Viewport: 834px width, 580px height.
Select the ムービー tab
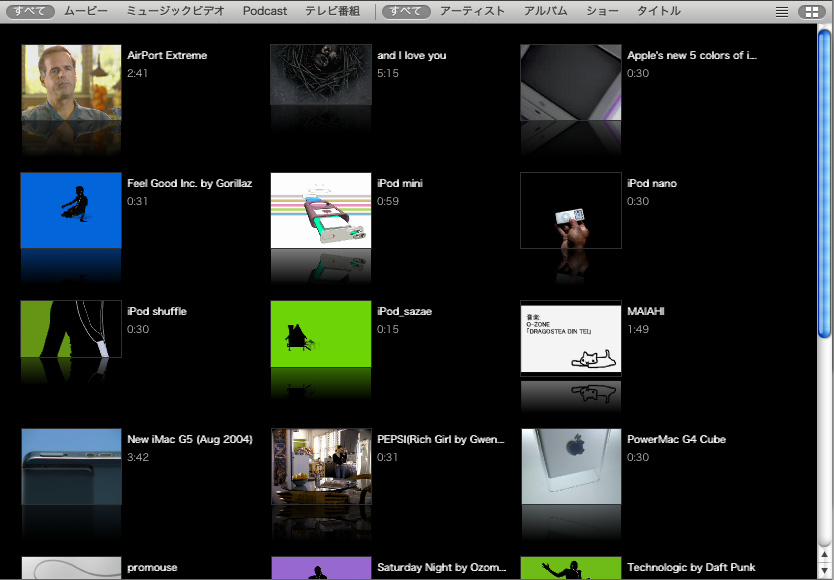[x=86, y=11]
